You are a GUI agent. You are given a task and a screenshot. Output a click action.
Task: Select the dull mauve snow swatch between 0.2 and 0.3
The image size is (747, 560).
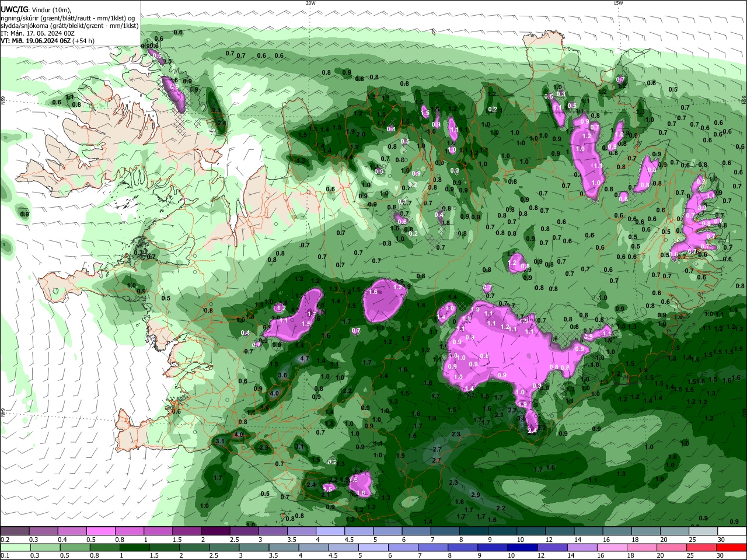pos(14,531)
